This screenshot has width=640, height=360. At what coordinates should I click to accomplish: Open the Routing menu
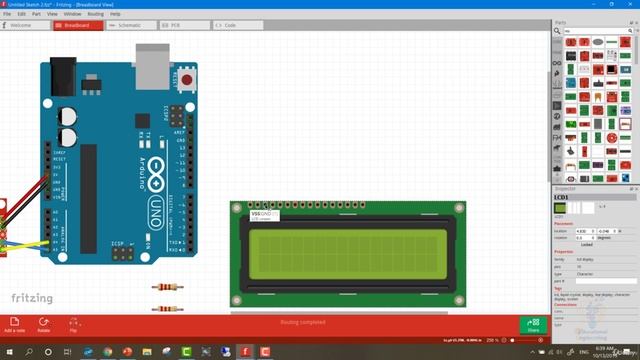click(x=96, y=14)
